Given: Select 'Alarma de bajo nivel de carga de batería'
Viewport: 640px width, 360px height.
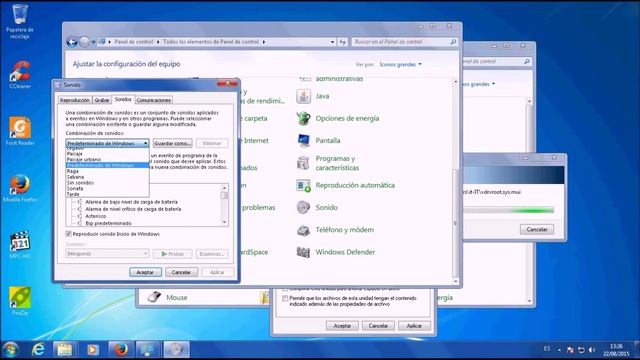Looking at the screenshot, I should 131,202.
